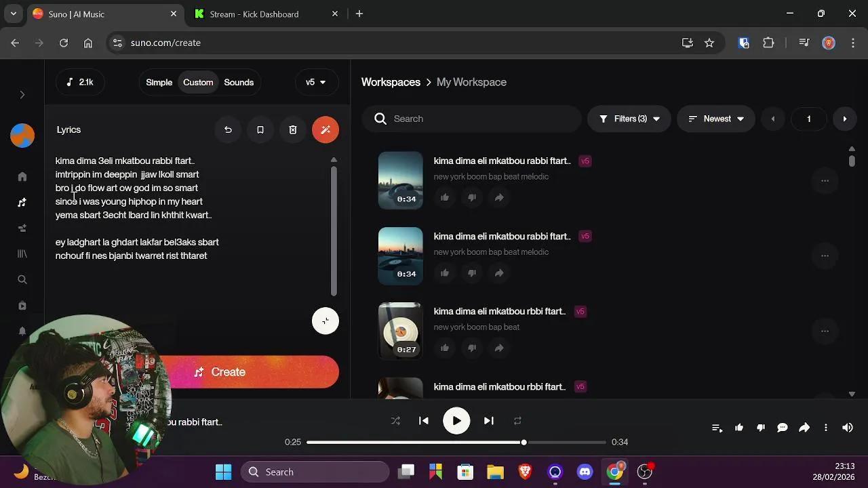Collapse the lyrics editor with the round shrink button

pyautogui.click(x=325, y=321)
